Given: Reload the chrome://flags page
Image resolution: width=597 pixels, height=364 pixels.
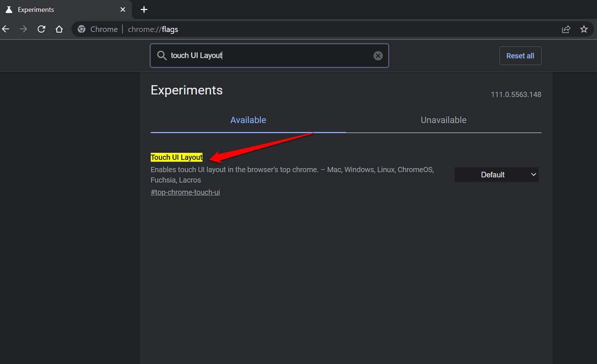Looking at the screenshot, I should pyautogui.click(x=41, y=29).
